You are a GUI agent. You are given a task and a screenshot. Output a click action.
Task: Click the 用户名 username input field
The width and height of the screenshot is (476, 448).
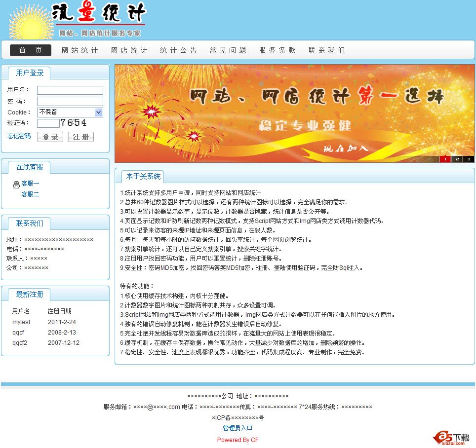click(70, 90)
